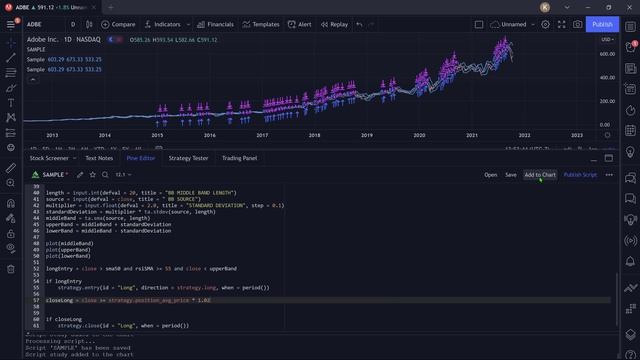
Task: Collapse the indicator legend chevron
Action: tap(33, 80)
